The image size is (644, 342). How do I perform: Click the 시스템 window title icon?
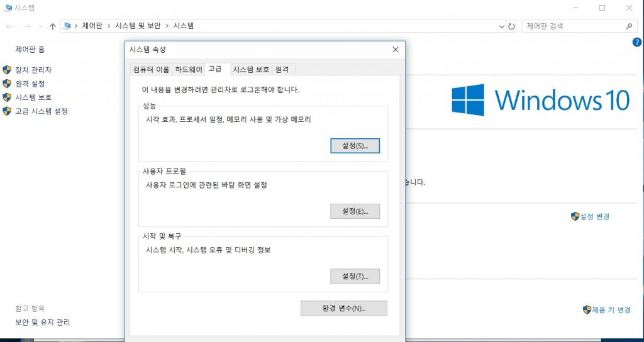[7, 8]
